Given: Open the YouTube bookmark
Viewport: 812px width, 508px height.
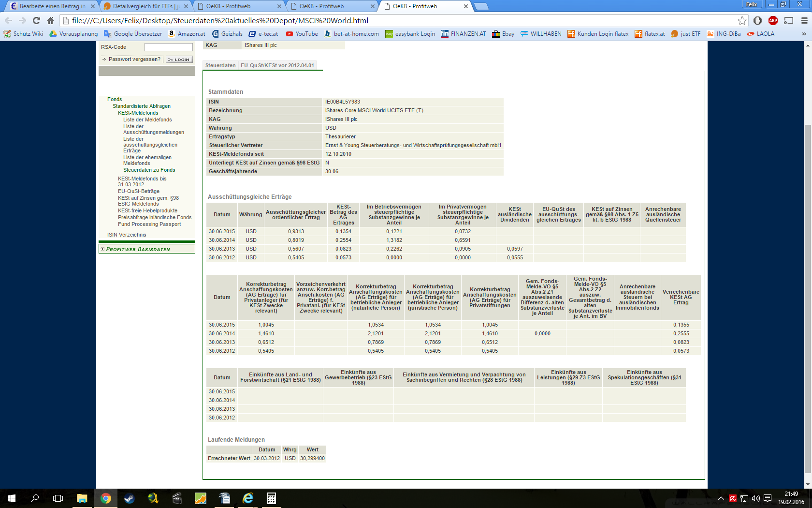Looking at the screenshot, I should [302, 34].
